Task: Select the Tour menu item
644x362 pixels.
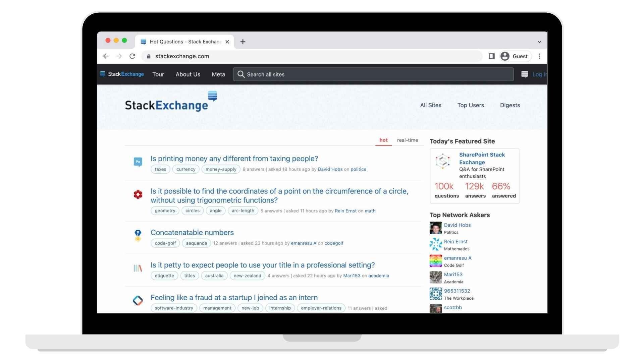Action: click(x=158, y=74)
